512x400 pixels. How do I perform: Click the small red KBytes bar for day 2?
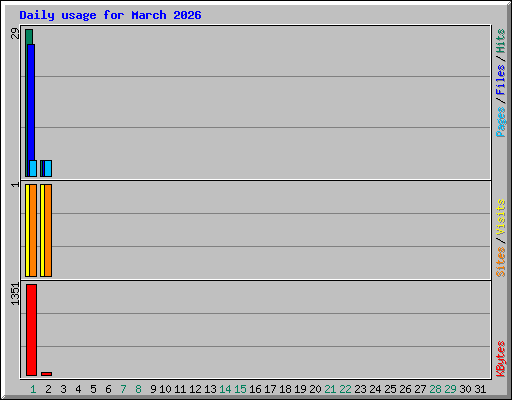[46, 374]
